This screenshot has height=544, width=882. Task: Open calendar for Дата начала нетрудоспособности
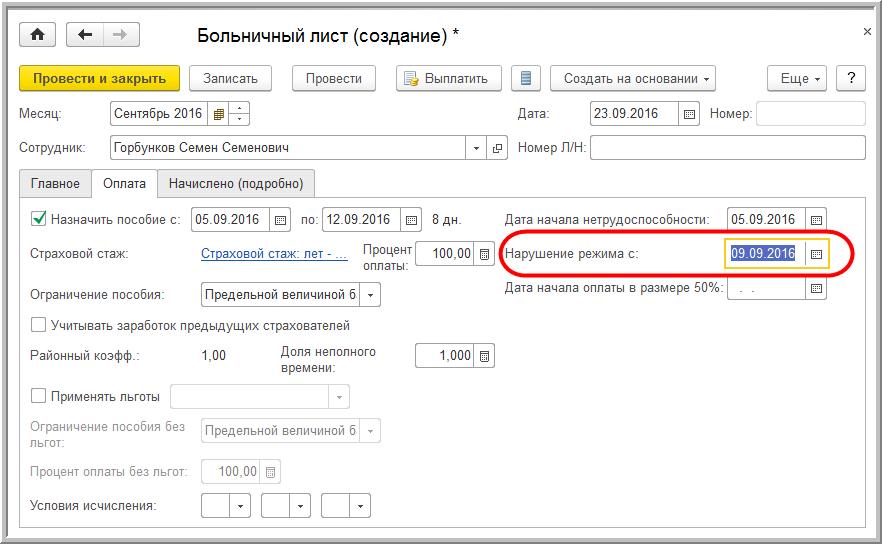point(816,220)
